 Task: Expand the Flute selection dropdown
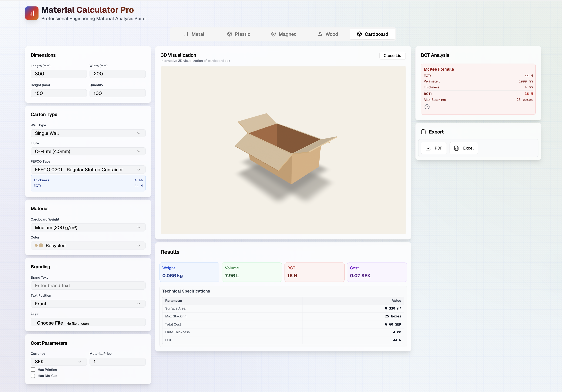[x=88, y=151]
